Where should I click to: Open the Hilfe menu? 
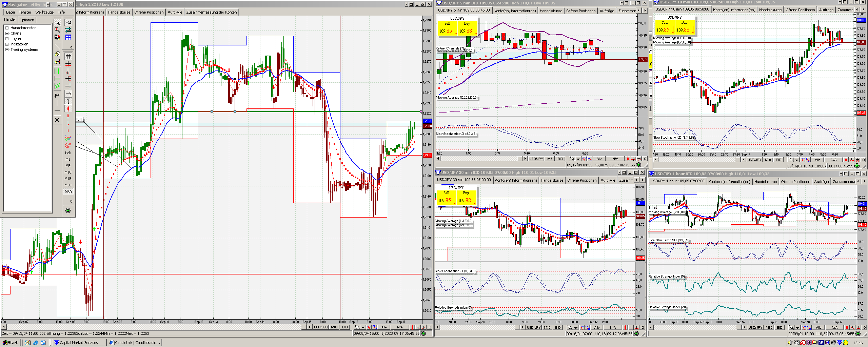pos(61,12)
